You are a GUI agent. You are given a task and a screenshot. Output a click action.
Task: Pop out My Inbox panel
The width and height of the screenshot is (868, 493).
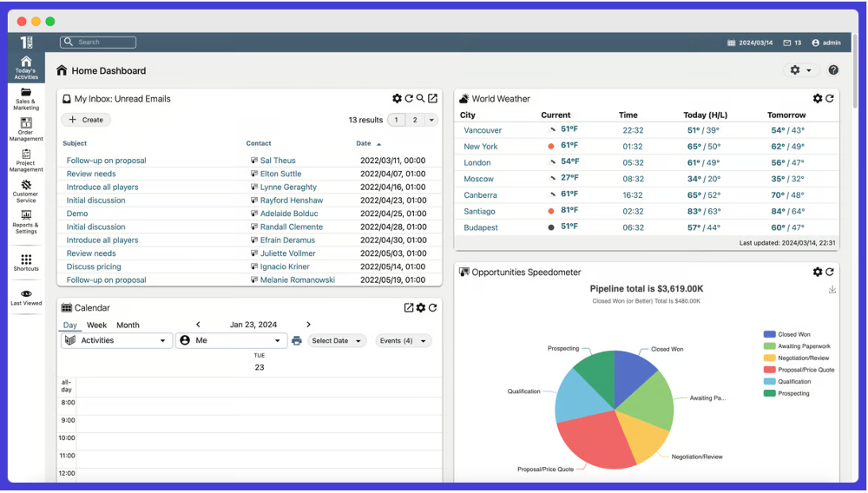pyautogui.click(x=433, y=98)
